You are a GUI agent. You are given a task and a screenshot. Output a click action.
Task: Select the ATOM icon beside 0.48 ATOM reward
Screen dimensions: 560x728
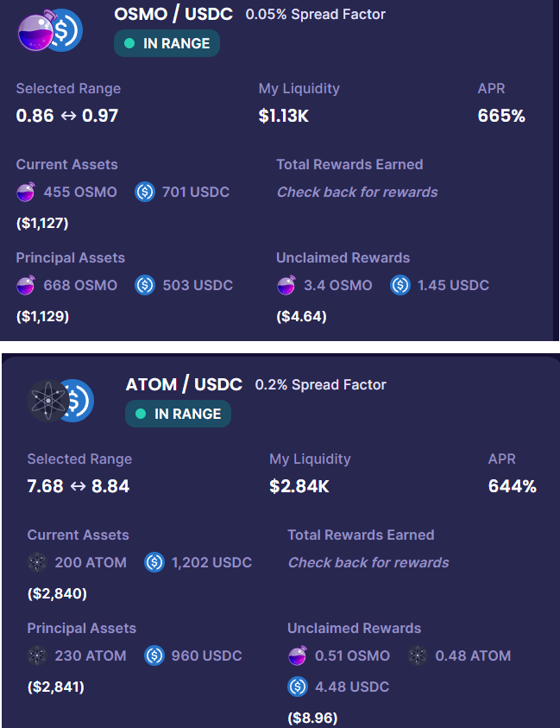[418, 655]
